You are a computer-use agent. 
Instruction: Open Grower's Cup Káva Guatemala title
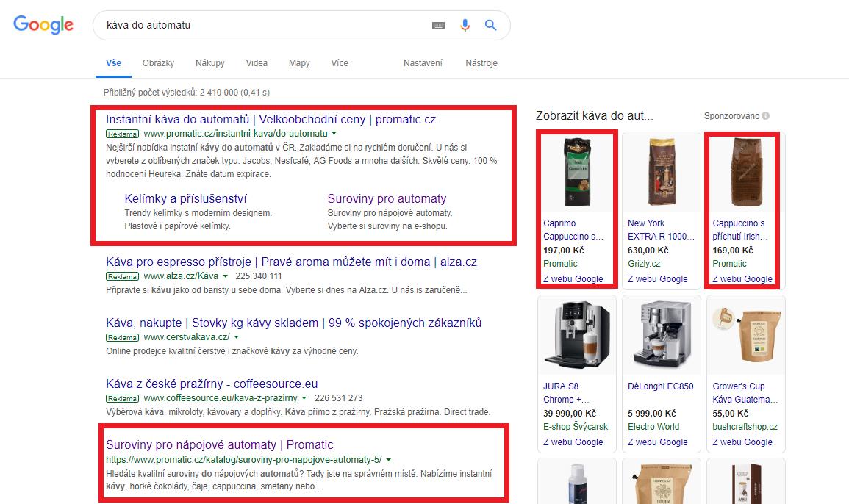745,393
